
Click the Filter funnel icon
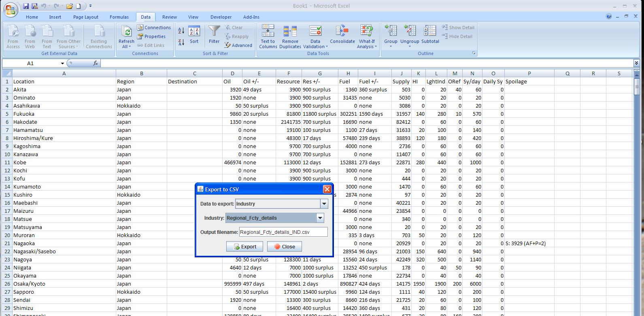point(214,31)
